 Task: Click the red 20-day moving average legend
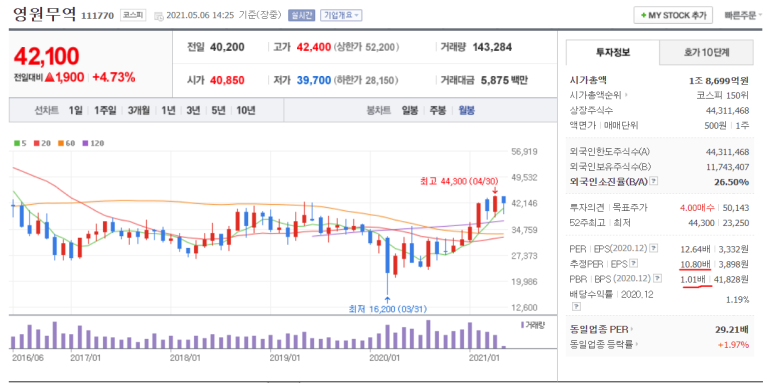(x=42, y=143)
